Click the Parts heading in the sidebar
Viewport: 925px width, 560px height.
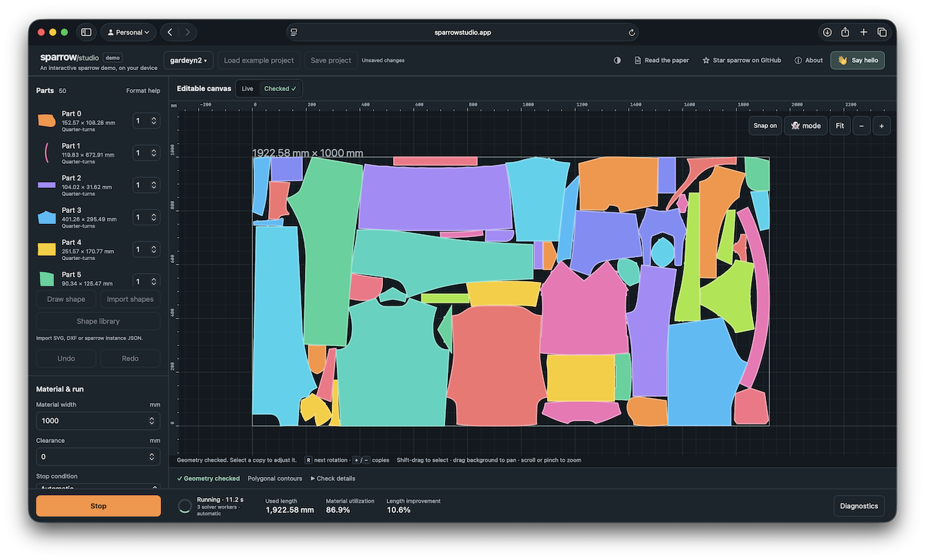pos(45,91)
